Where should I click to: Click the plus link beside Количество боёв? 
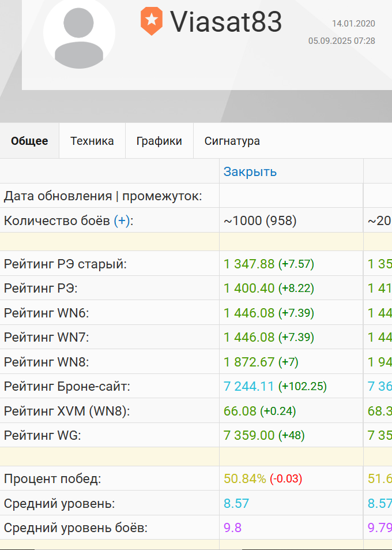click(x=122, y=220)
